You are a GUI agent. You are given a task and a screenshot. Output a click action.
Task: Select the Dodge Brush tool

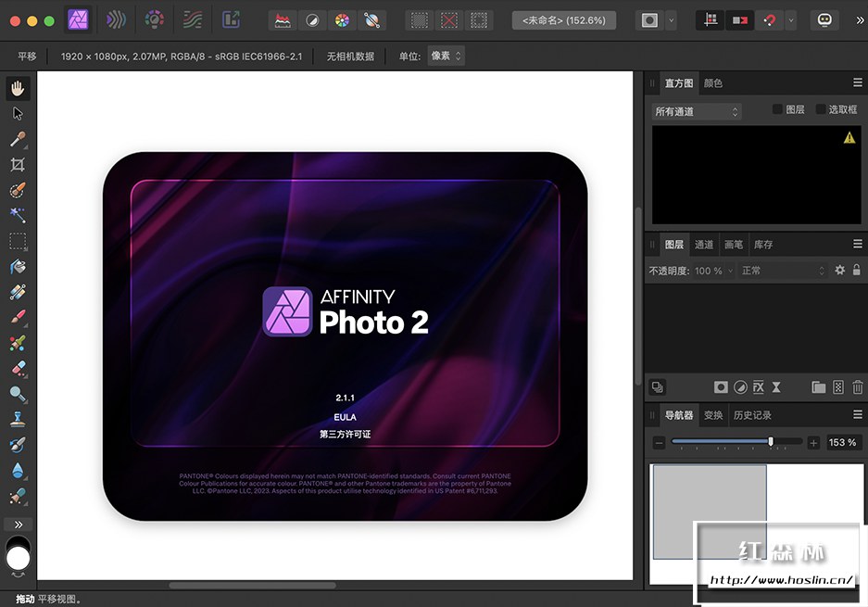[18, 394]
